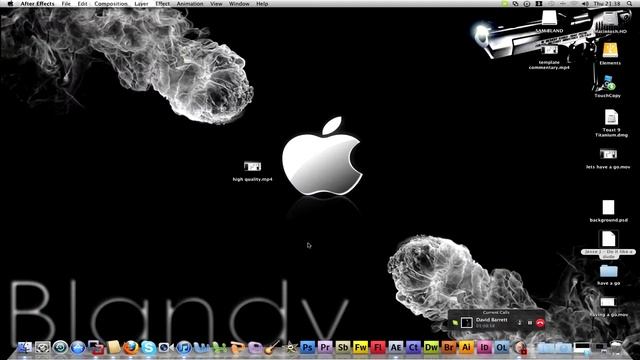The image size is (640, 360).
Task: Launch Finder from the dock
Action: click(24, 347)
